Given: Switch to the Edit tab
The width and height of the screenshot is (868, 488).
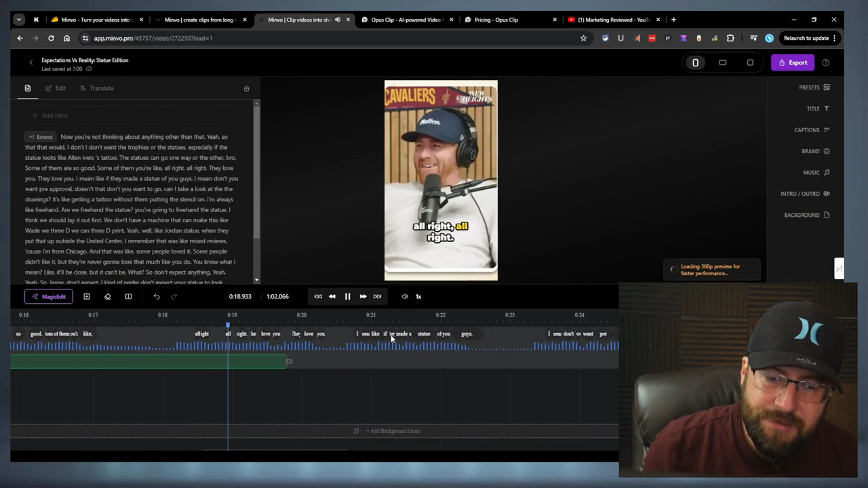Looking at the screenshot, I should point(56,88).
